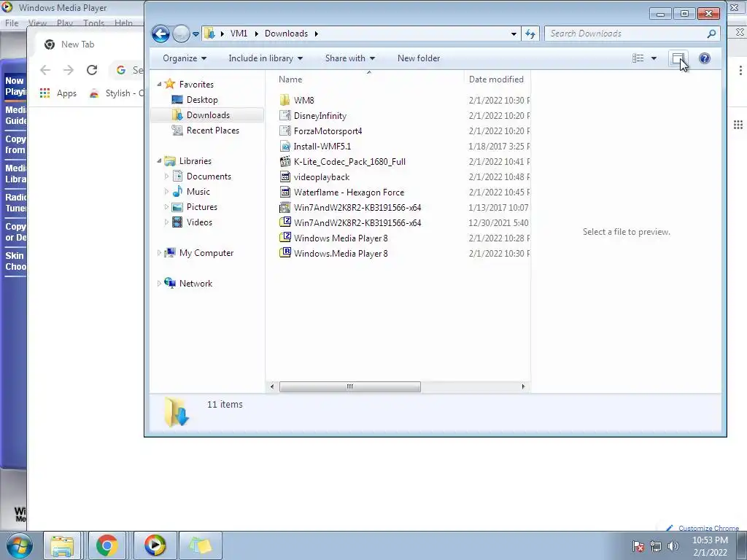The width and height of the screenshot is (747, 560).
Task: Select Network in navigation pane
Action: [x=196, y=284]
